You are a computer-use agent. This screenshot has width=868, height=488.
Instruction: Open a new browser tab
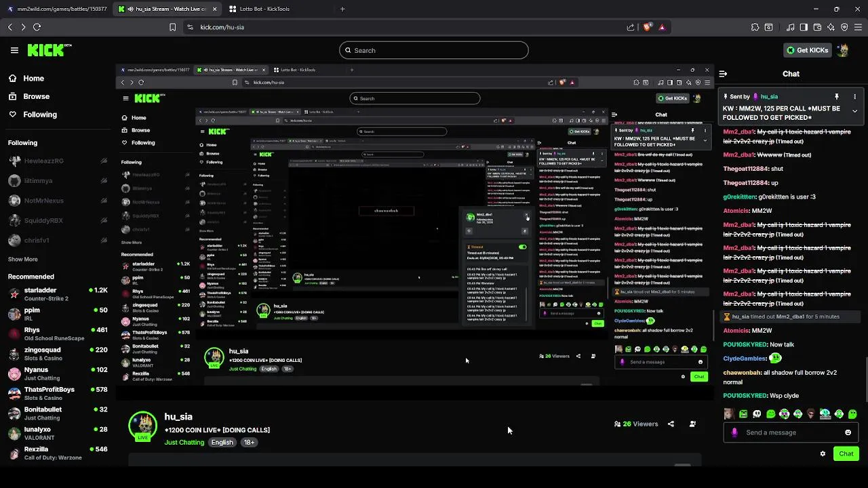tap(342, 9)
